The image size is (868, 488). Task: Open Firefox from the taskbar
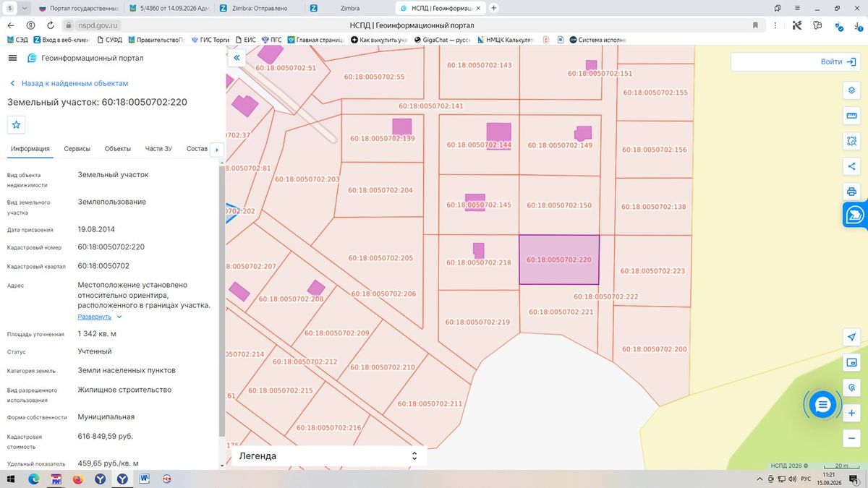coord(77,479)
